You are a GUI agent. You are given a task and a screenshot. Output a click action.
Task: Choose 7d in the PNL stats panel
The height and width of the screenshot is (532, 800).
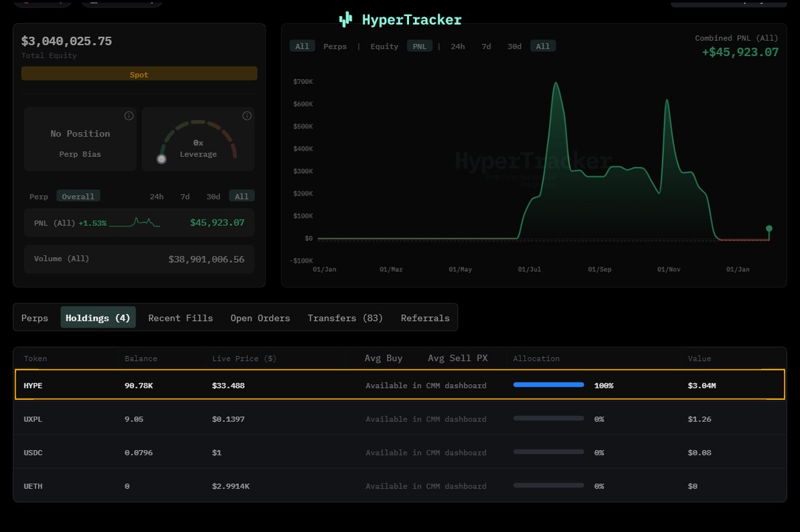[185, 197]
